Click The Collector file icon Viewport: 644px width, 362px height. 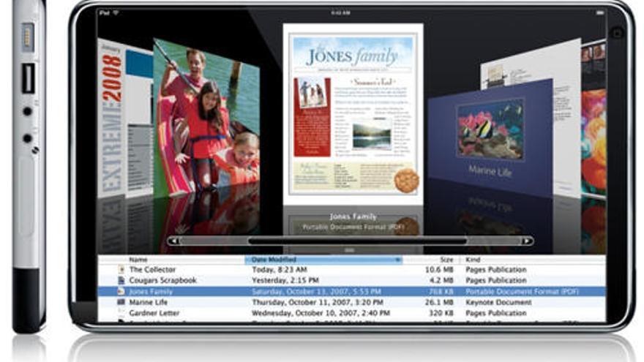[x=121, y=270]
